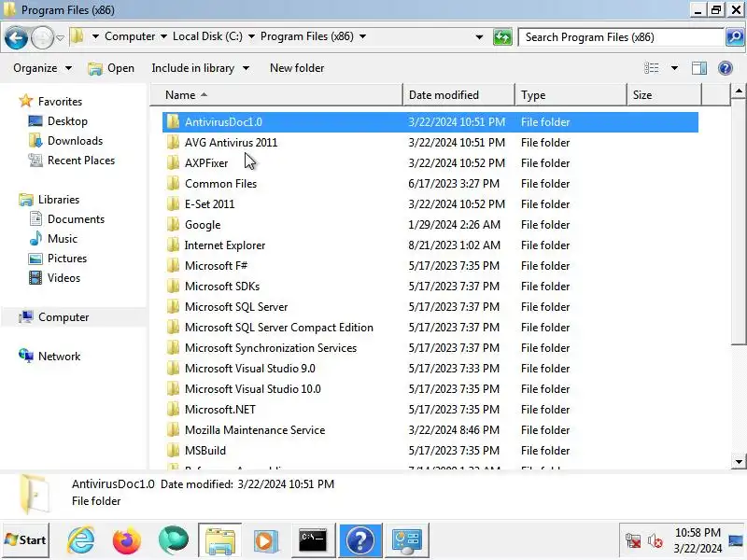Screen dimensions: 747x560
Task: Sort by Date modified column header
Action: click(458, 95)
